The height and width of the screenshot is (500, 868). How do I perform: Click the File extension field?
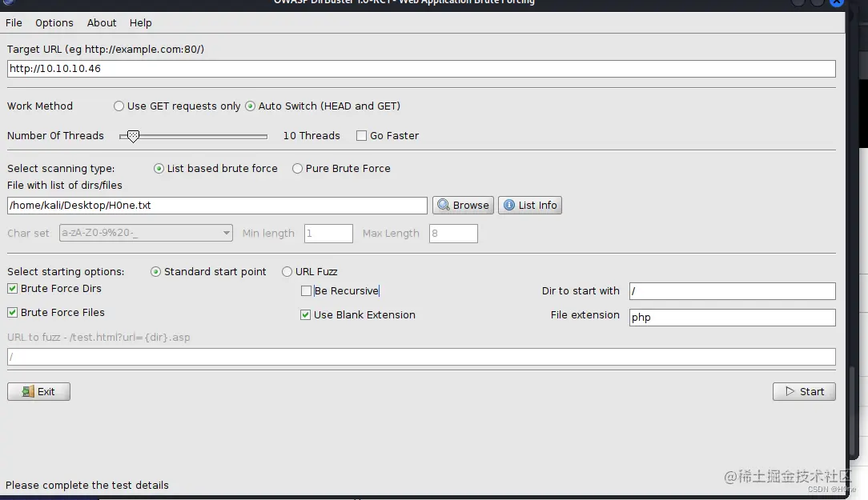733,318
